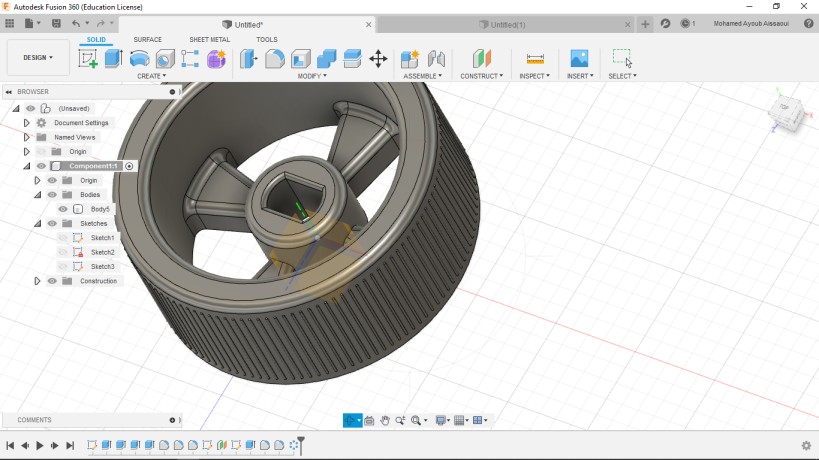Expand Document Settings node

point(26,123)
